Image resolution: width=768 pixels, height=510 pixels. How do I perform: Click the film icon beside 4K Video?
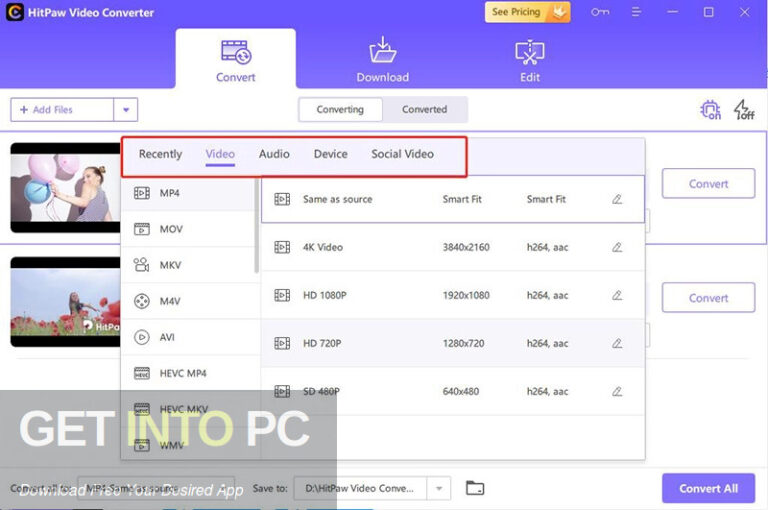pyautogui.click(x=282, y=247)
